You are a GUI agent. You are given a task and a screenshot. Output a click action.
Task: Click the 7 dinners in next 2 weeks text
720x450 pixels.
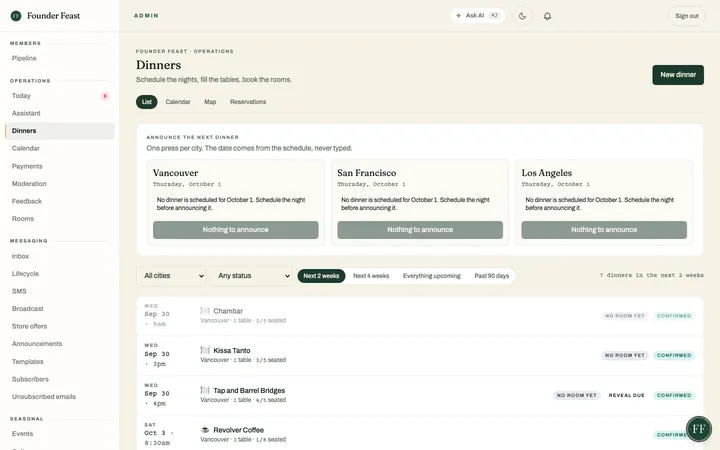(x=651, y=275)
